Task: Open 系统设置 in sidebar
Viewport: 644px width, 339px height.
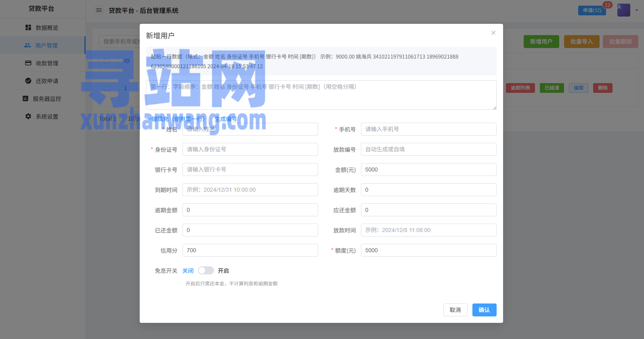Action: pyautogui.click(x=42, y=116)
